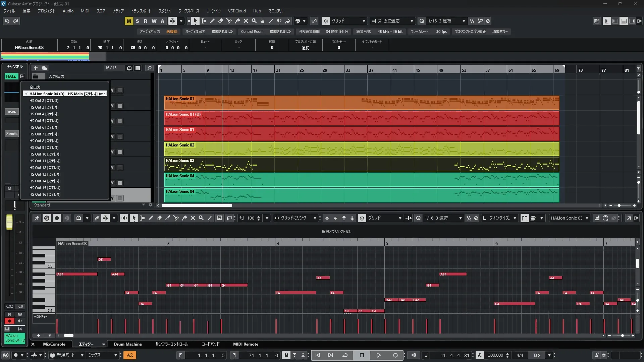Open the track search magnifier
Screen dimensions: 644x362
click(x=150, y=68)
